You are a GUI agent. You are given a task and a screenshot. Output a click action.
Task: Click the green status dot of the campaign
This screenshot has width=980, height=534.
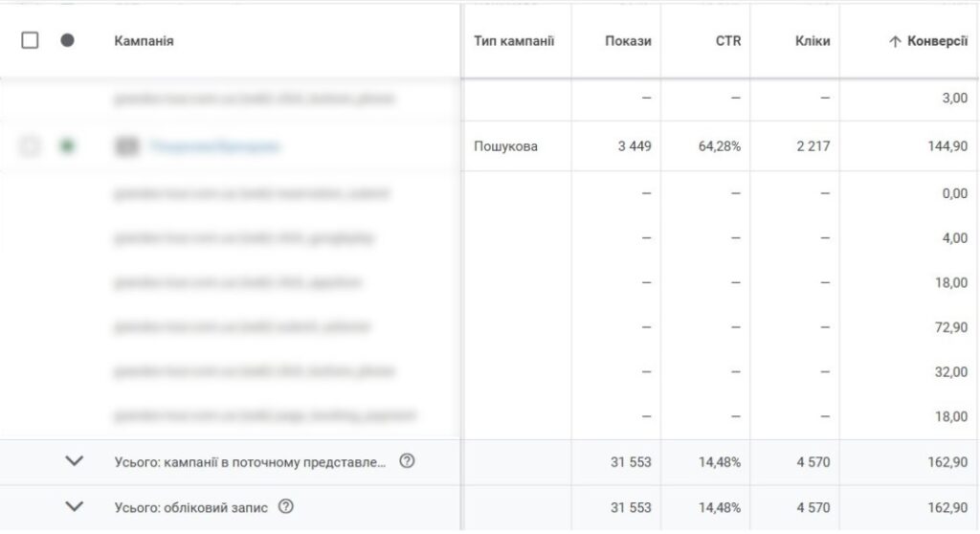(67, 146)
